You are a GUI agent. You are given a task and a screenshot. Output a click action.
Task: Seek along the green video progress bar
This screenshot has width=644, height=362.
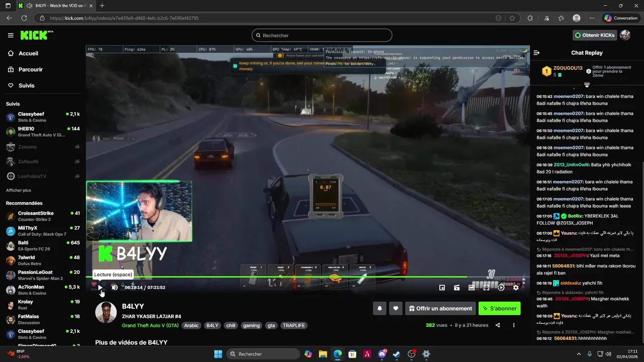(x=308, y=277)
